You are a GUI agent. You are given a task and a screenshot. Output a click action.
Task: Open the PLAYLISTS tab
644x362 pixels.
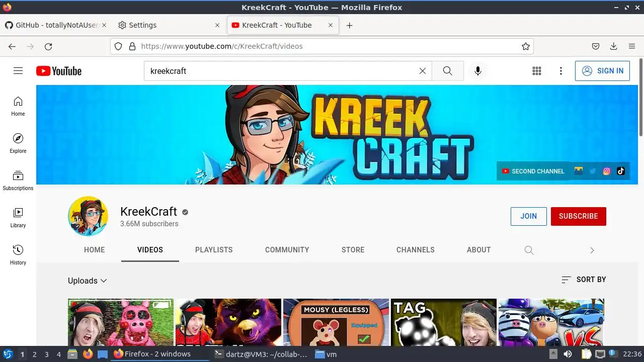click(214, 250)
